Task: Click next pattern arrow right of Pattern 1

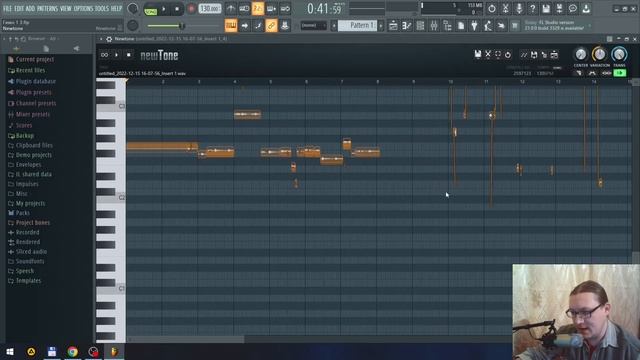Action: 381,26
